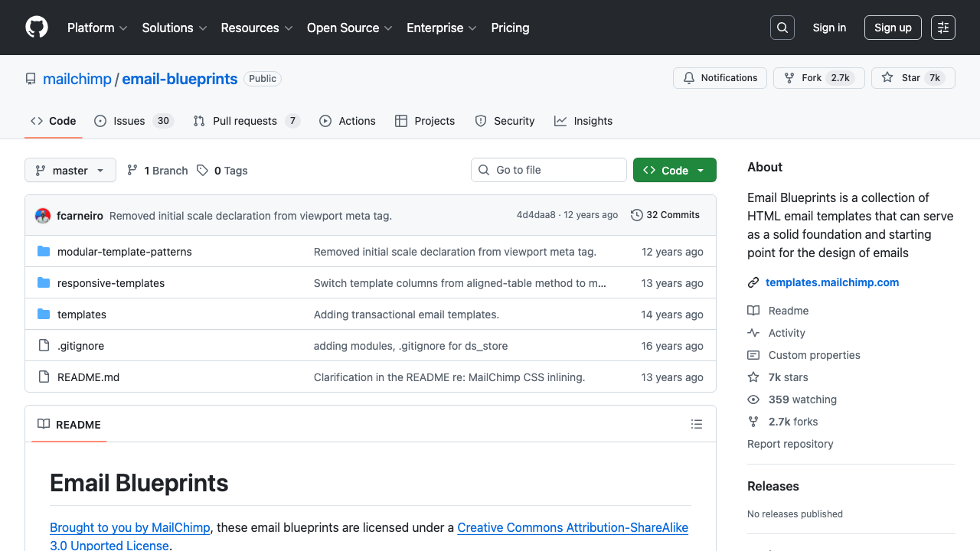Screen dimensions: 980x551
Task: Click the repository book icon beside mailchimp
Action: (x=30, y=78)
